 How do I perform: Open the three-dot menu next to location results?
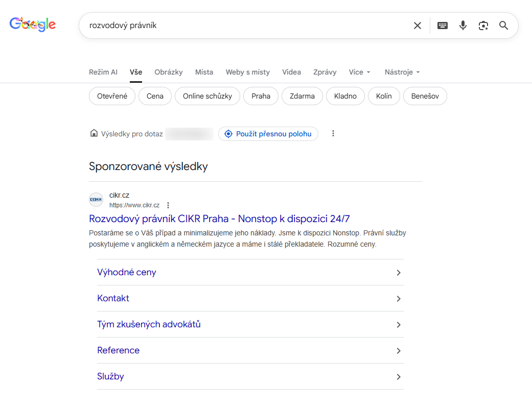[333, 133]
